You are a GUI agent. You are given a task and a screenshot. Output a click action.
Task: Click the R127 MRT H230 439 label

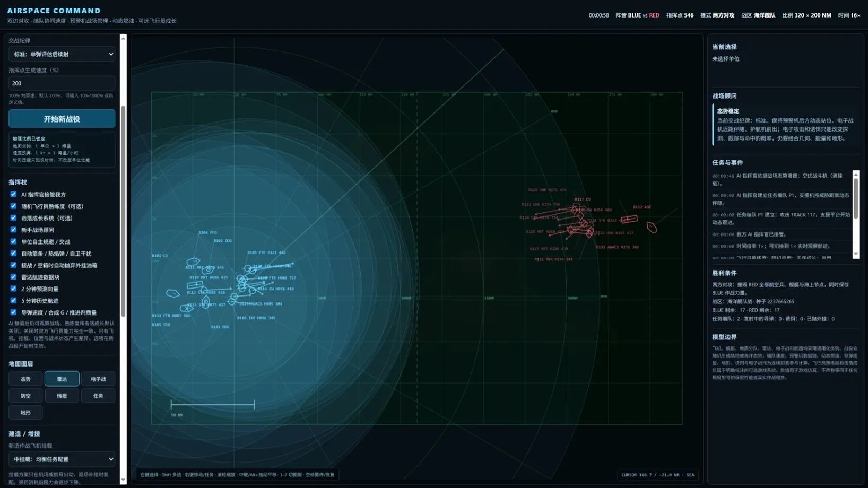click(x=549, y=249)
